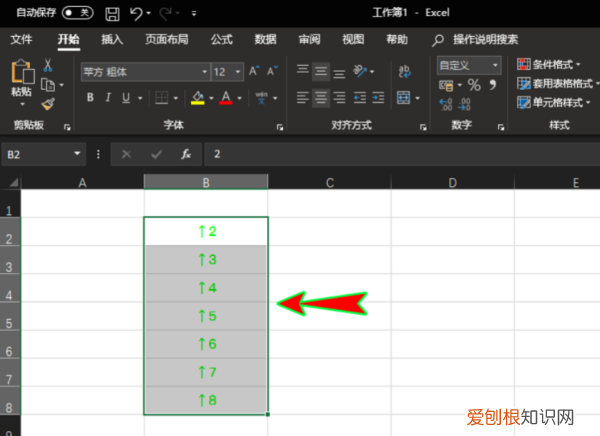Toggle horizontal Center alignment
This screenshot has width=600, height=436.
click(x=321, y=98)
